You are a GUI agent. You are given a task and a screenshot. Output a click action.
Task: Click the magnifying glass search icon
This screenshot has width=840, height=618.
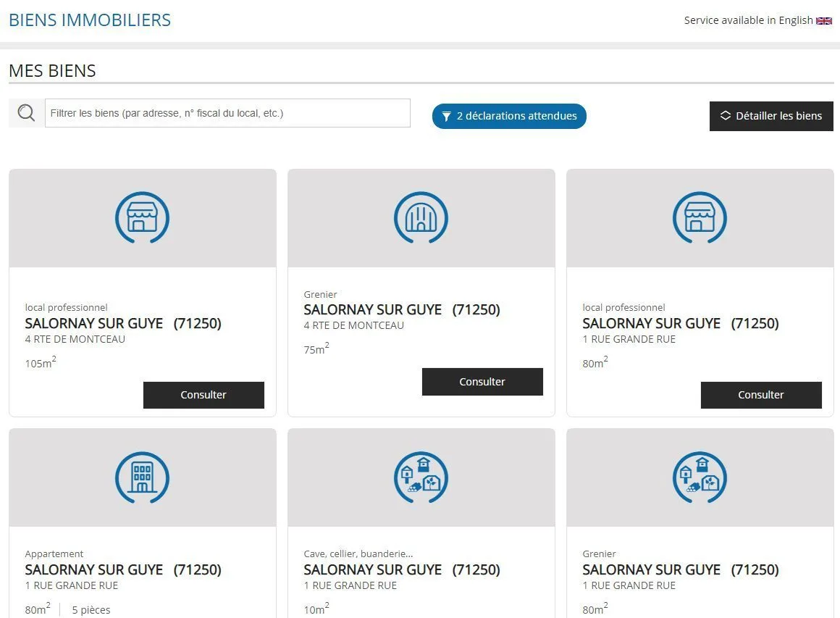[x=26, y=114]
